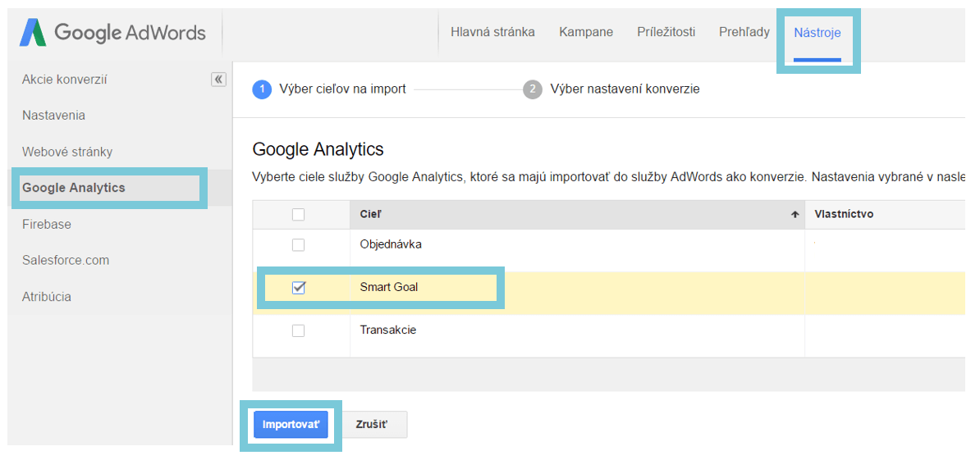Select Akcie konverzií in sidebar

[65, 80]
